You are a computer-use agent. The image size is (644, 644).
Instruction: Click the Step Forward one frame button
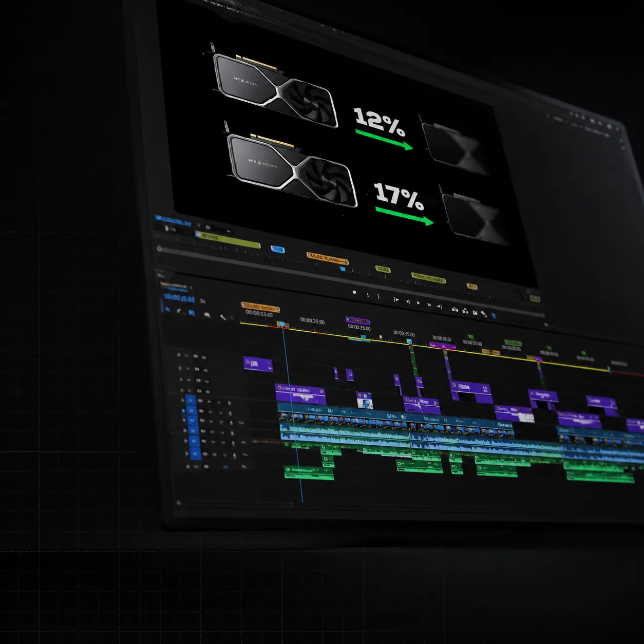pos(429,305)
